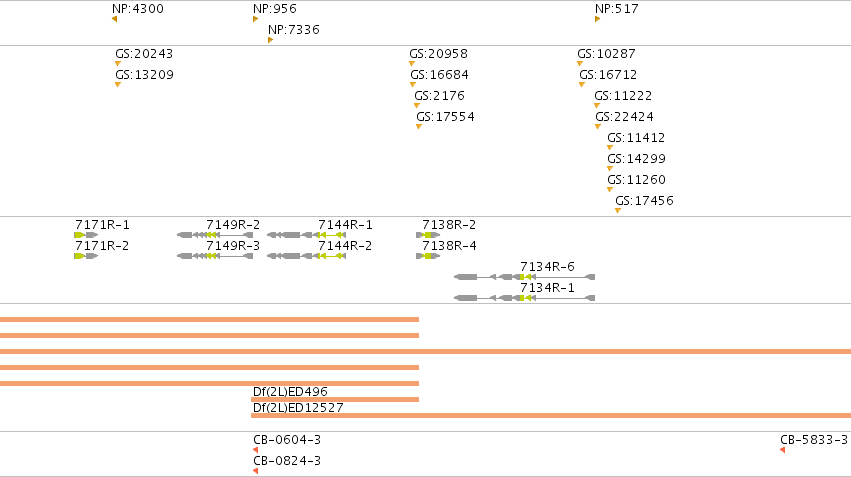Select the GS:10287 insertion label
Image resolution: width=851 pixels, height=477 pixels.
click(x=606, y=54)
